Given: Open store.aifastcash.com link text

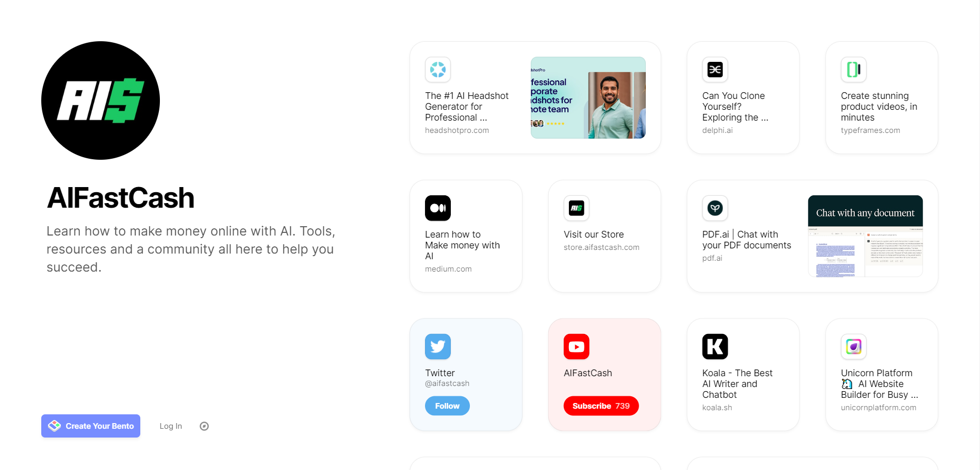Looking at the screenshot, I should point(601,247).
